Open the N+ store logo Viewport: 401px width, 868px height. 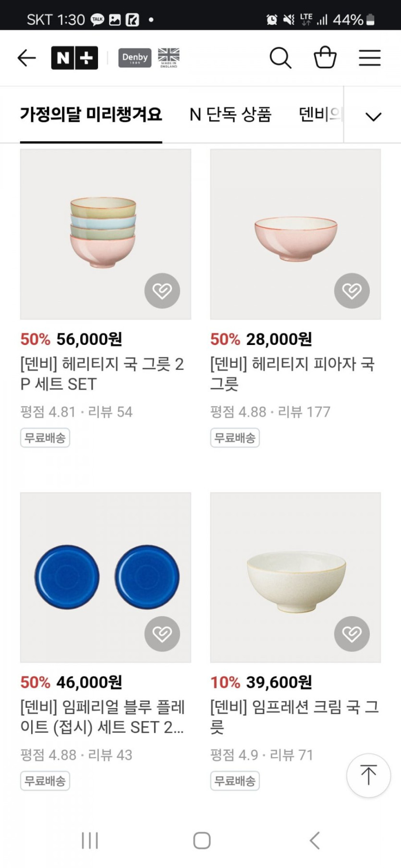(x=74, y=58)
